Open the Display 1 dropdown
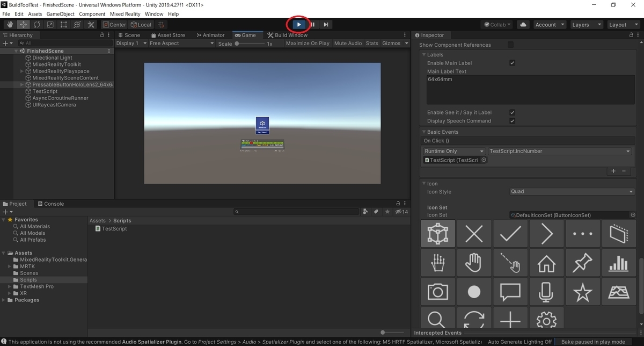The width and height of the screenshot is (644, 346). tap(131, 43)
